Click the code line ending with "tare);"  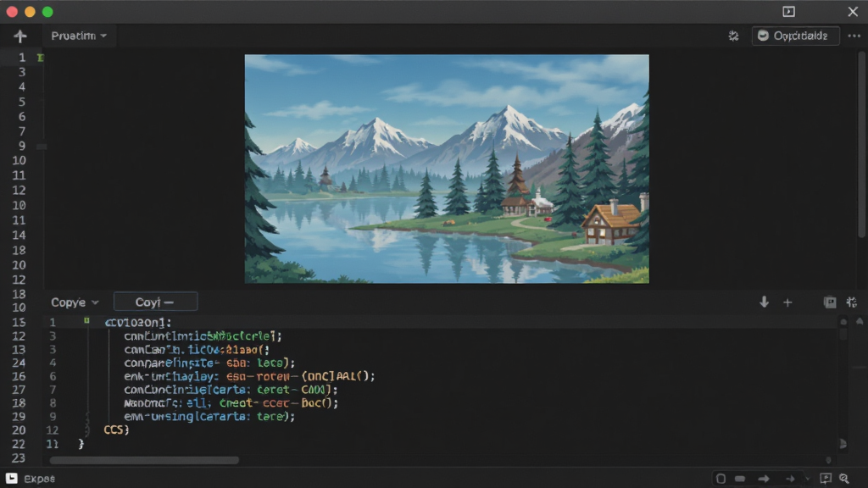click(209, 416)
